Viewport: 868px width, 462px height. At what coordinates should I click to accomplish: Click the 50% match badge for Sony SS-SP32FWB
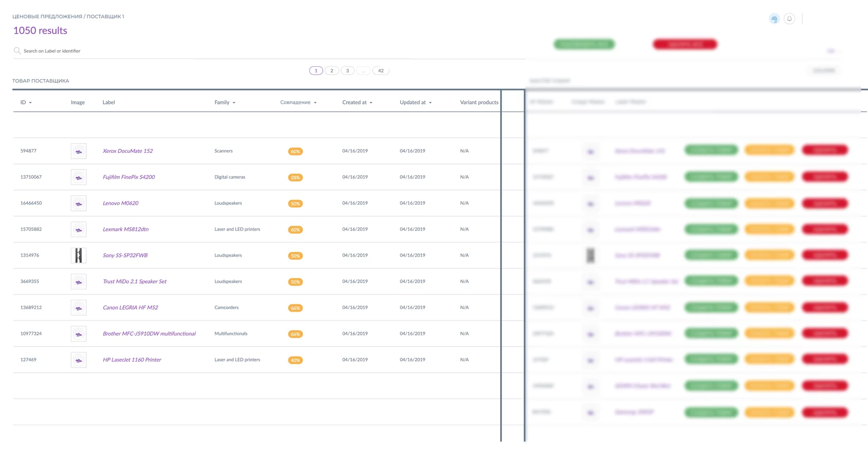coord(295,256)
